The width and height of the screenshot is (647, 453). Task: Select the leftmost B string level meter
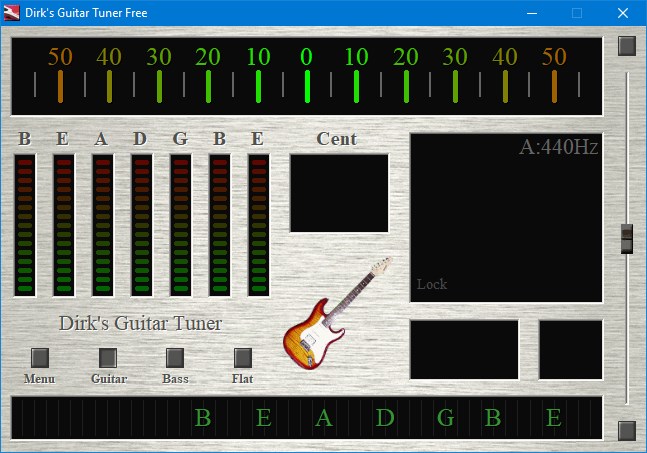pyautogui.click(x=25, y=225)
